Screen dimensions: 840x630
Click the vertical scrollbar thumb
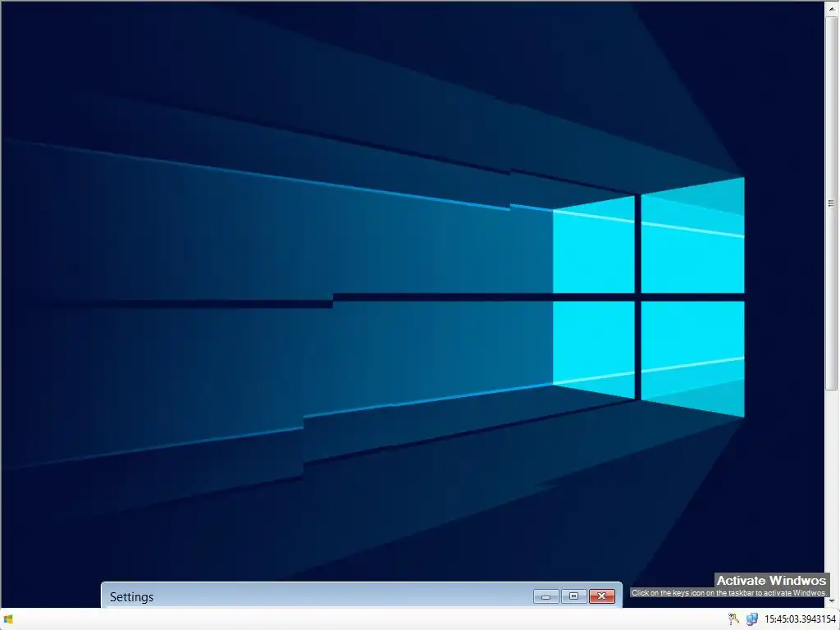832,203
